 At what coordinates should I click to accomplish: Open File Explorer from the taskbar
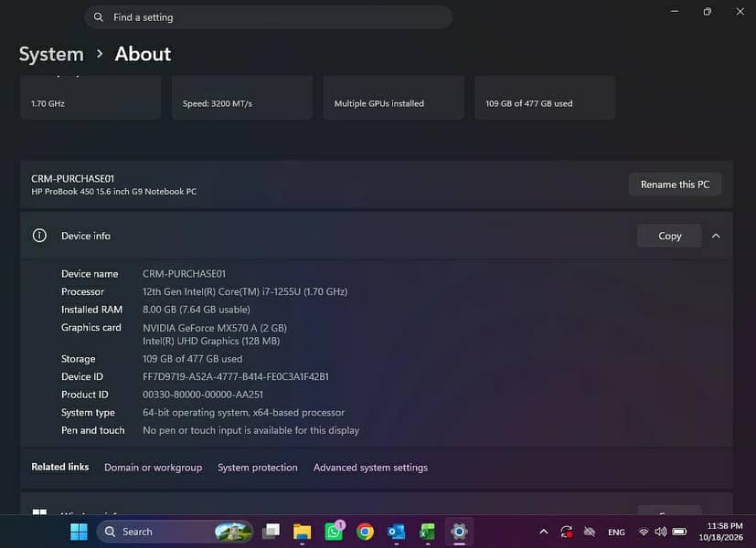pos(302,532)
